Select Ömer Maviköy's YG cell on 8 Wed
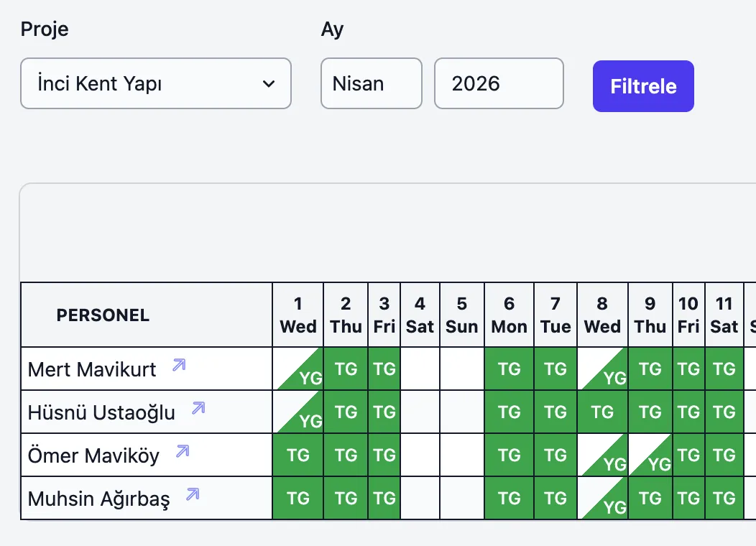The width and height of the screenshot is (756, 546). pyautogui.click(x=603, y=455)
